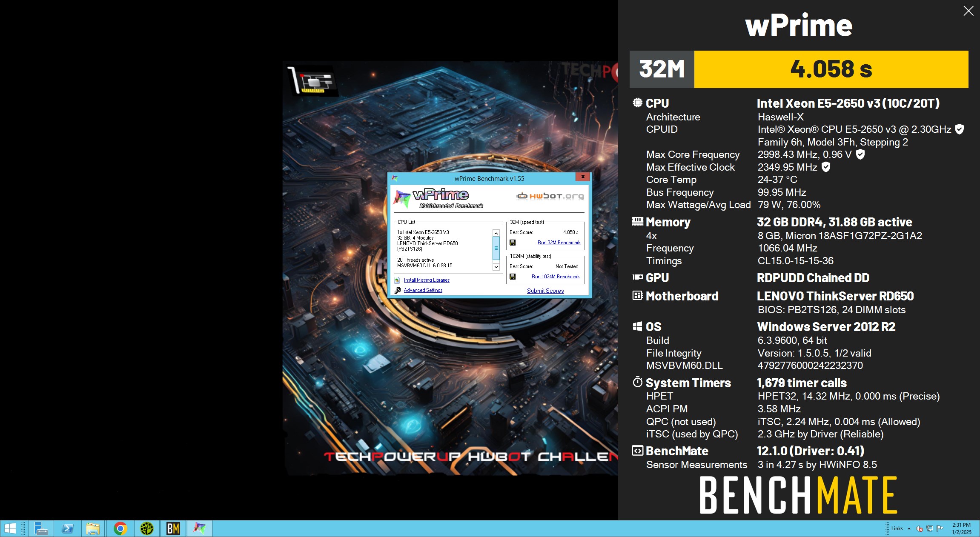Screen dimensions: 980x537
Task: Click the wPrime title bar app icon
Action: pyautogui.click(x=395, y=178)
